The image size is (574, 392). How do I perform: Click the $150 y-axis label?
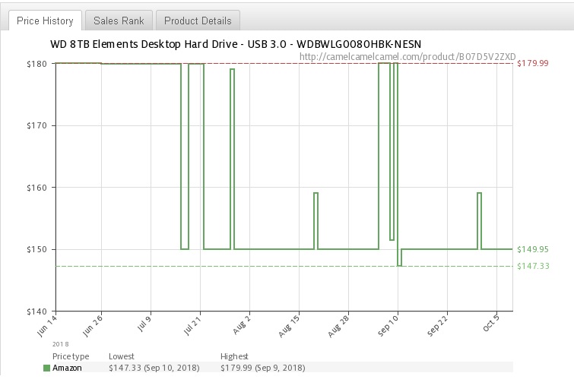36,249
